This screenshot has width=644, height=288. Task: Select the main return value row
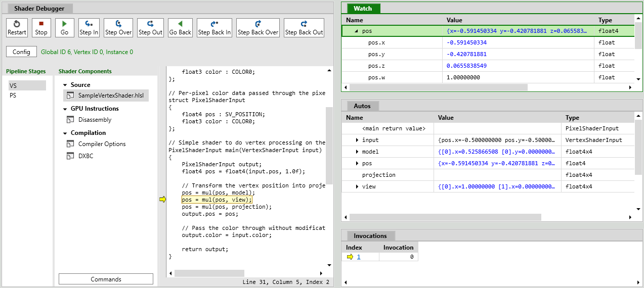click(x=488, y=128)
